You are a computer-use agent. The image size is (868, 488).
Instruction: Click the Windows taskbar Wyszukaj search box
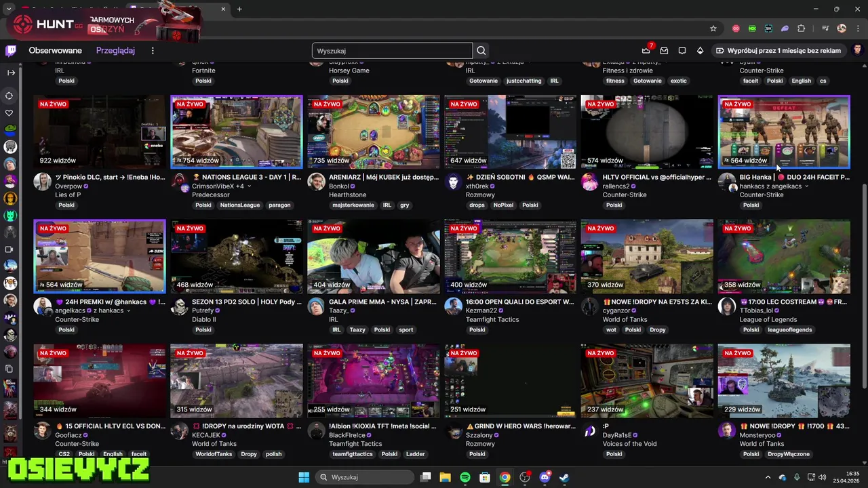pyautogui.click(x=364, y=477)
